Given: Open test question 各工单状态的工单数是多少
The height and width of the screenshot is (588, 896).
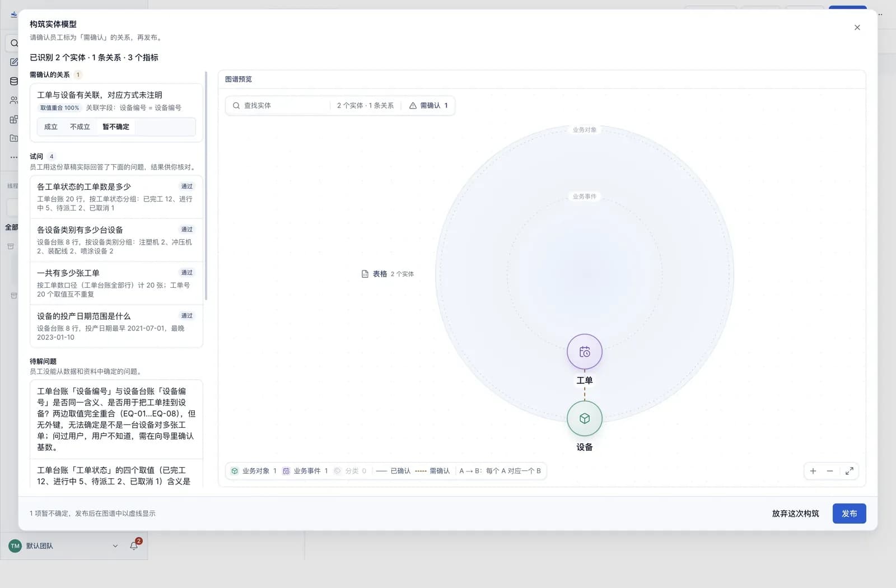Looking at the screenshot, I should tap(116, 197).
